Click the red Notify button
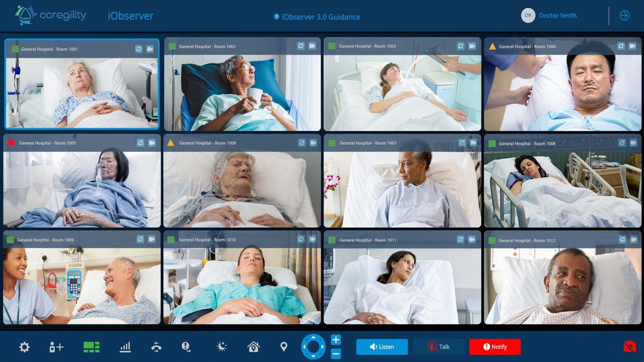Screen dimensions: 644x362 (x=495, y=347)
